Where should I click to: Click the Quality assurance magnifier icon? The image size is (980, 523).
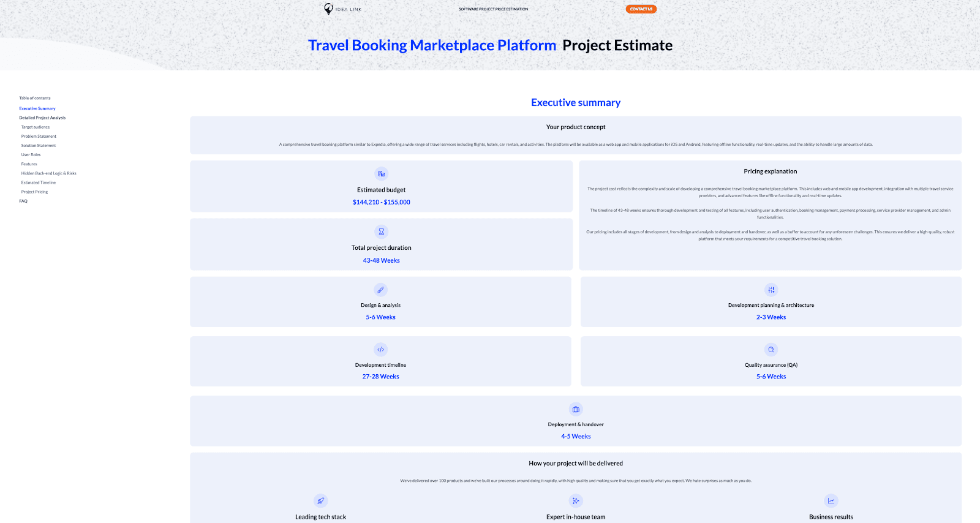[x=771, y=350]
